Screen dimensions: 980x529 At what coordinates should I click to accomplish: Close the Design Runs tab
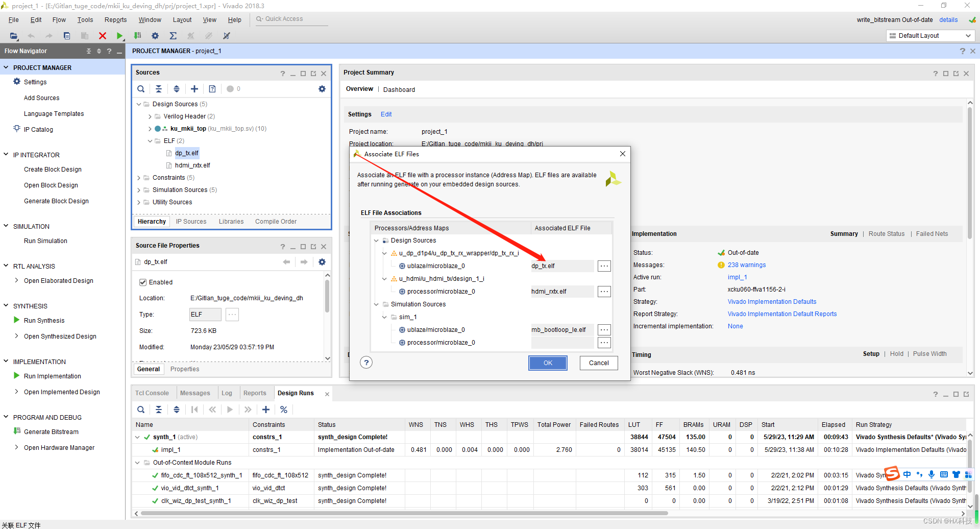tap(327, 394)
